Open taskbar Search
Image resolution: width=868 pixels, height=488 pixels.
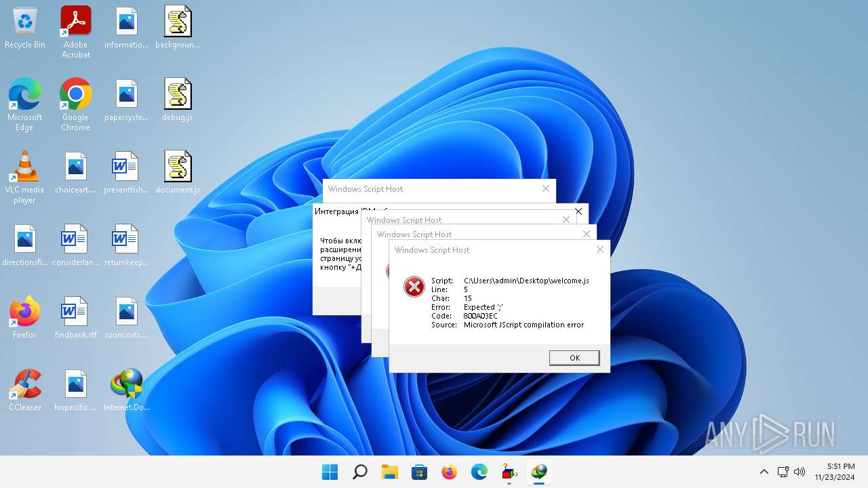coord(360,472)
